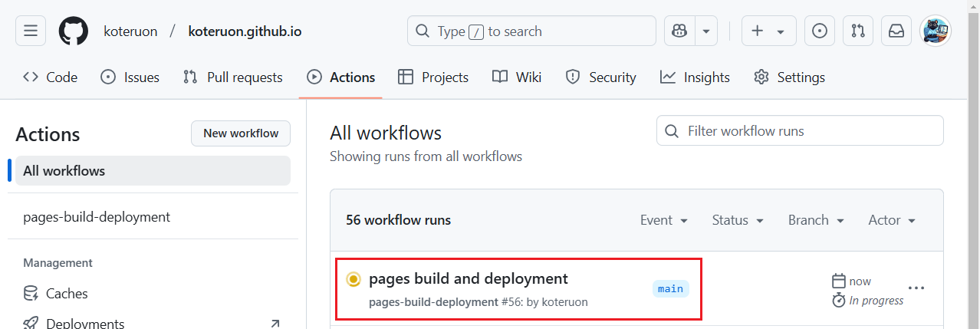Switch to the Settings tab
980x329 pixels.
point(789,77)
